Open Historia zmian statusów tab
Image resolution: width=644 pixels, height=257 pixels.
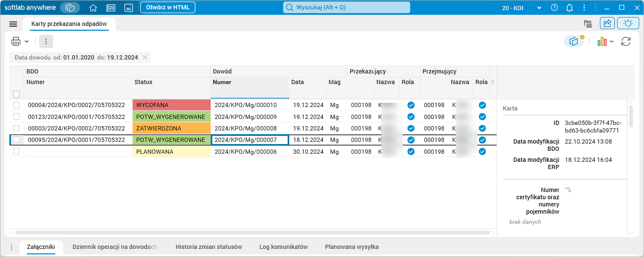click(x=209, y=247)
